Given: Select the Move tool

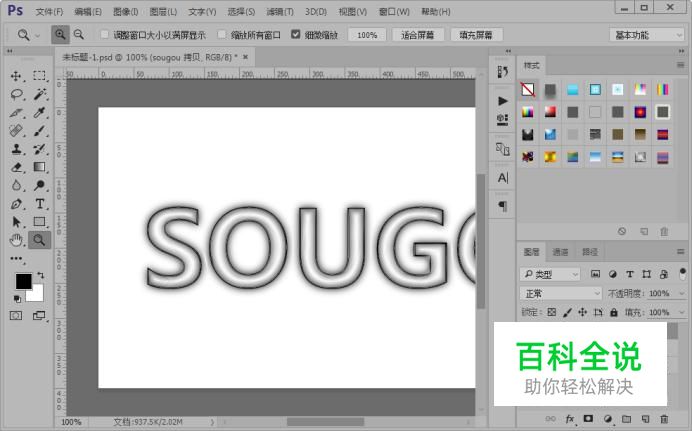Looking at the screenshot, I should pos(16,76).
